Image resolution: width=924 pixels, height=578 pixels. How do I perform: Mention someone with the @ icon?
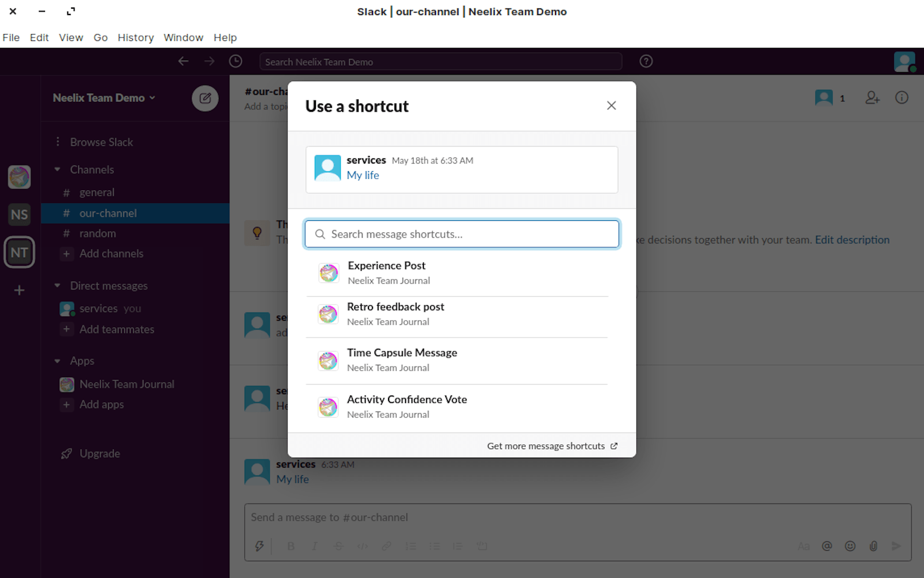827,546
